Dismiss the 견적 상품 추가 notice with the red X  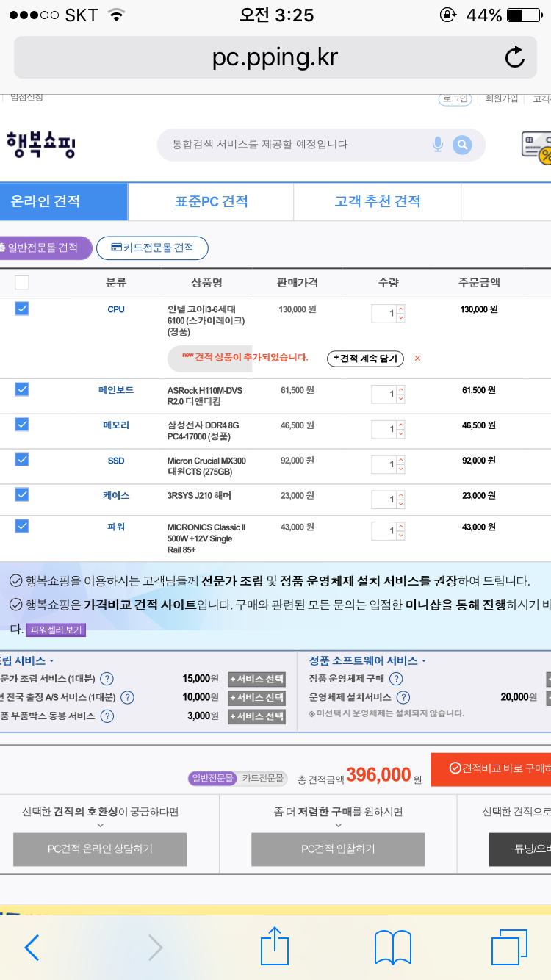coord(418,359)
